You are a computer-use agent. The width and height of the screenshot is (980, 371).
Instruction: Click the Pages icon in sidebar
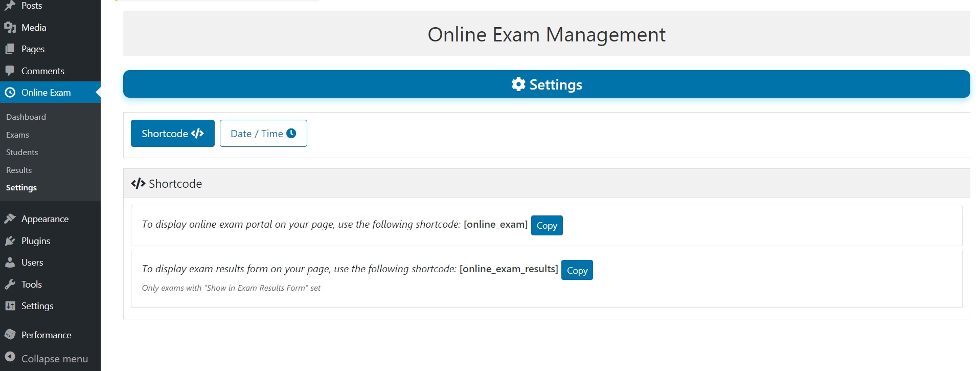pyautogui.click(x=10, y=49)
